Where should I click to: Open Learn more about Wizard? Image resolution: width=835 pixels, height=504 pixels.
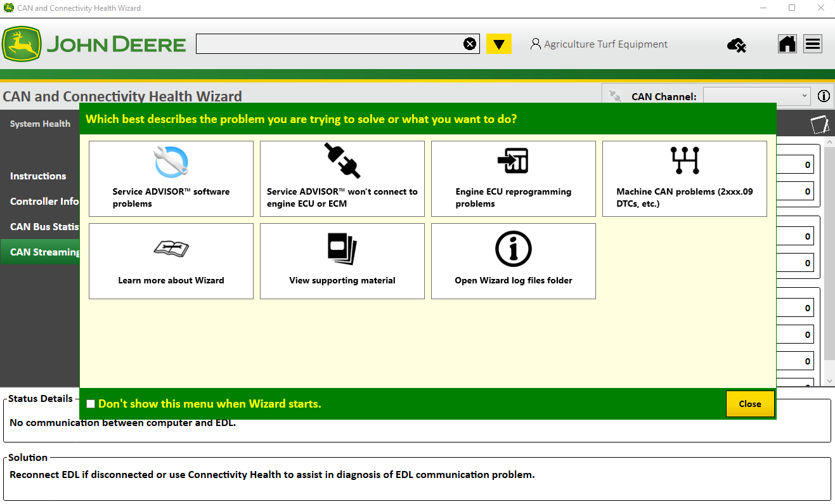click(x=171, y=261)
